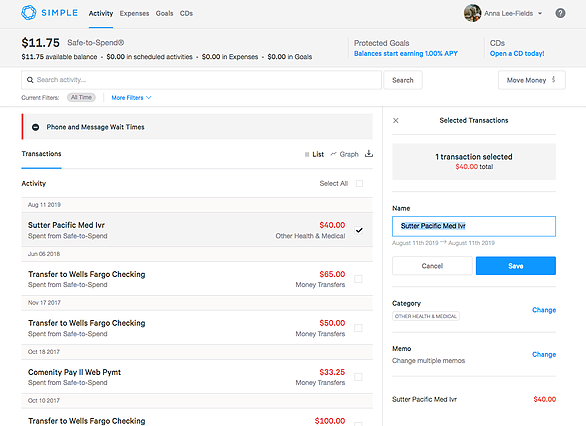
Task: Click the search magnifier icon
Action: tap(30, 80)
